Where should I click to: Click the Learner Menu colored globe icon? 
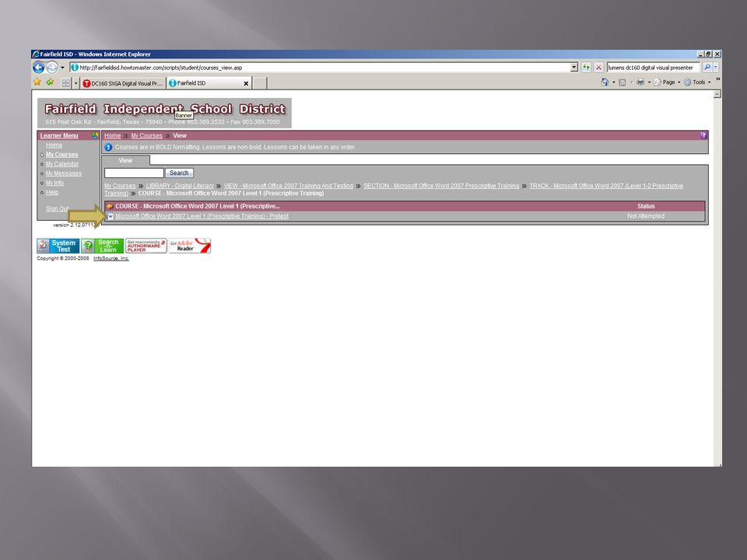[x=95, y=135]
